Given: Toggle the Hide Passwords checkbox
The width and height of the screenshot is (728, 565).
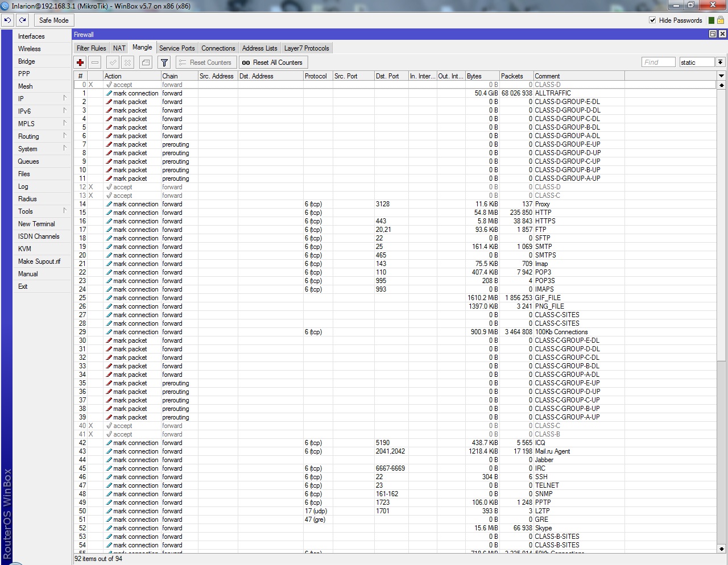Looking at the screenshot, I should [x=652, y=20].
